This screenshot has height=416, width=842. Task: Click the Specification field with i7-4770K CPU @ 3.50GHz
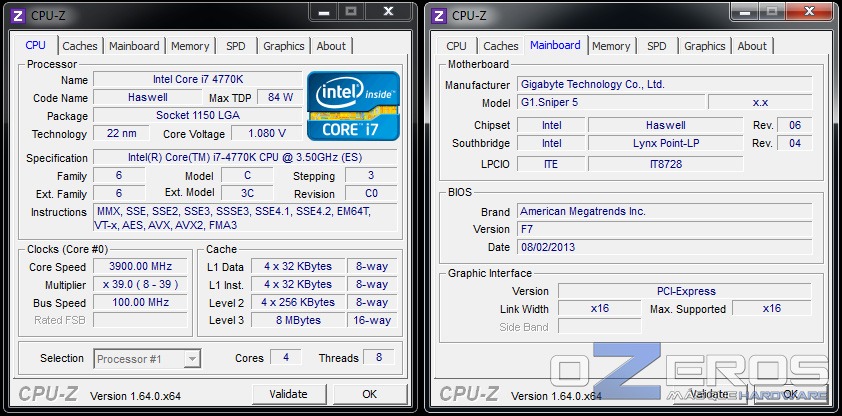245,157
